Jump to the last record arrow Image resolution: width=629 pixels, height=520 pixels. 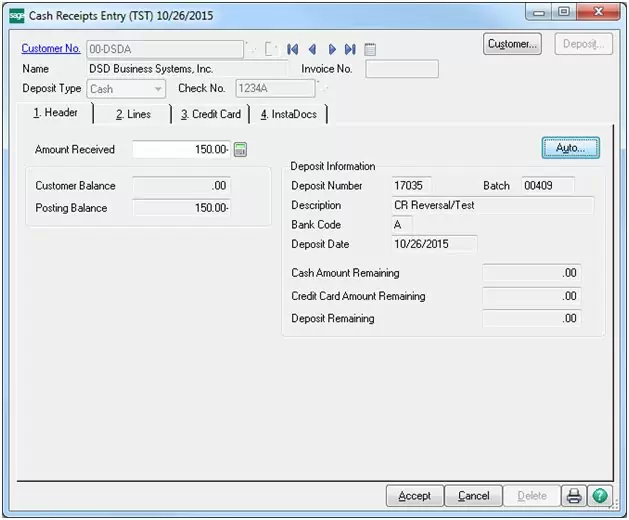pos(350,48)
